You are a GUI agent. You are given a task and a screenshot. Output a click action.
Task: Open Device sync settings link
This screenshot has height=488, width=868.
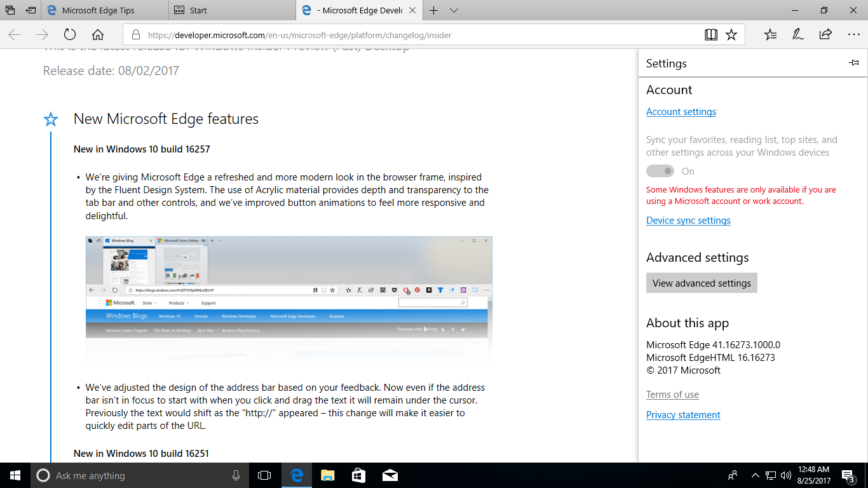tap(688, 220)
